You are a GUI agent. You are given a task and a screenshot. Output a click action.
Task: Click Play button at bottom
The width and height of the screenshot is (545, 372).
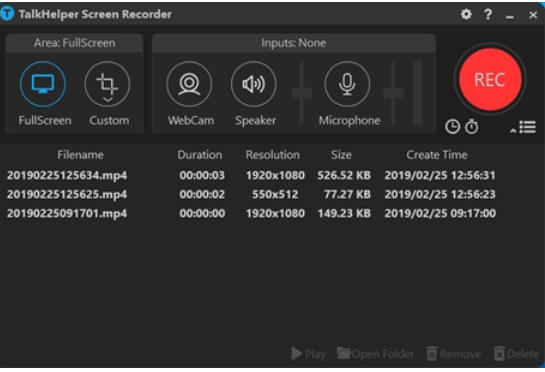(309, 354)
